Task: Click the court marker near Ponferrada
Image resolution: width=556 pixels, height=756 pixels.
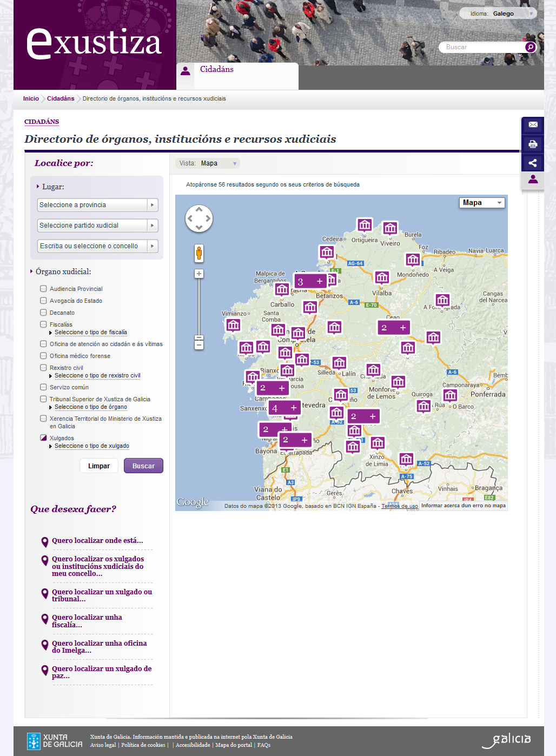Action: pyautogui.click(x=450, y=395)
